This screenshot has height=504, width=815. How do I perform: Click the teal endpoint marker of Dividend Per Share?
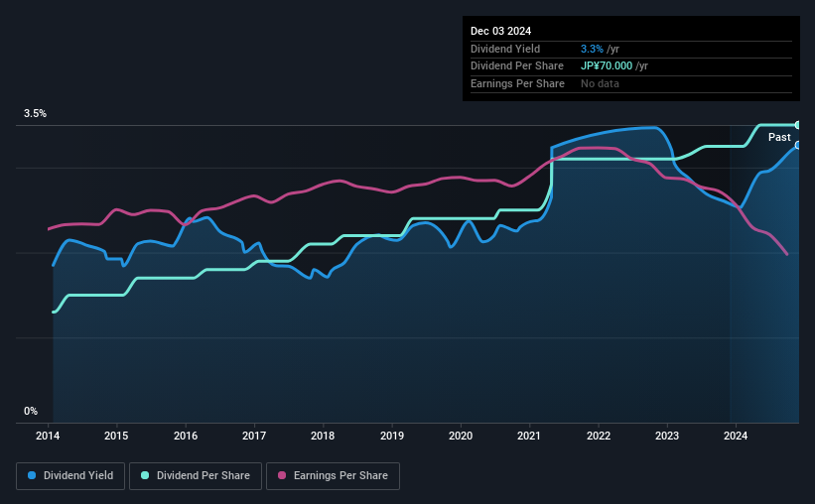[x=797, y=125]
